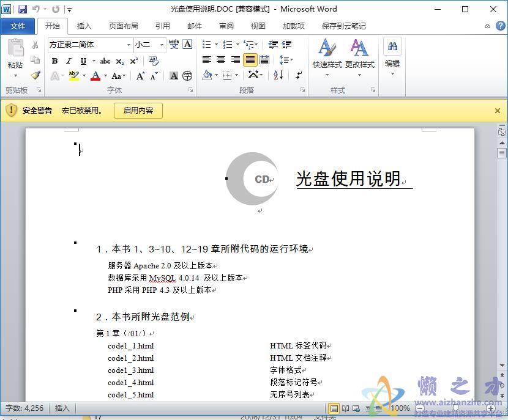Select the Format Painter brush

click(35, 75)
